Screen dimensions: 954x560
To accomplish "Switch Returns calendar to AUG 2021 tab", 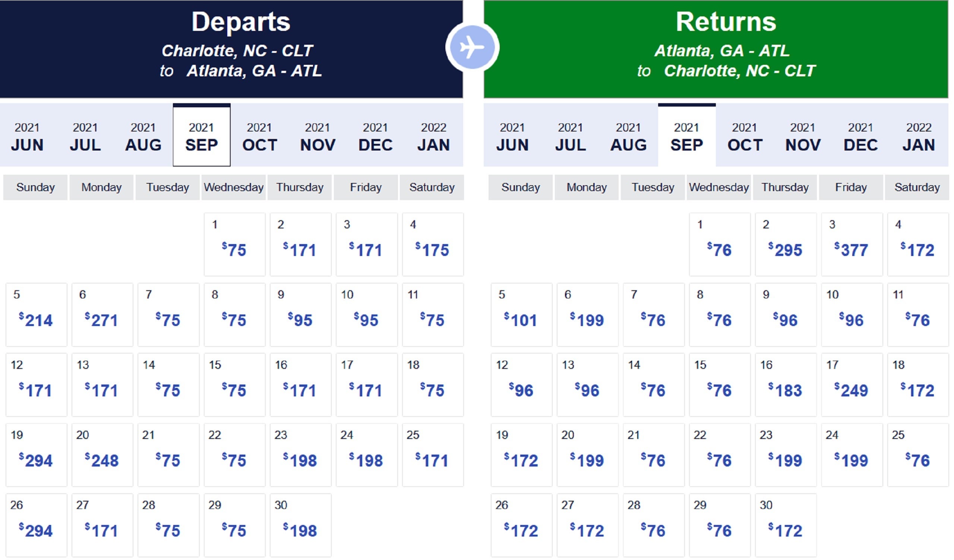I will tap(628, 137).
